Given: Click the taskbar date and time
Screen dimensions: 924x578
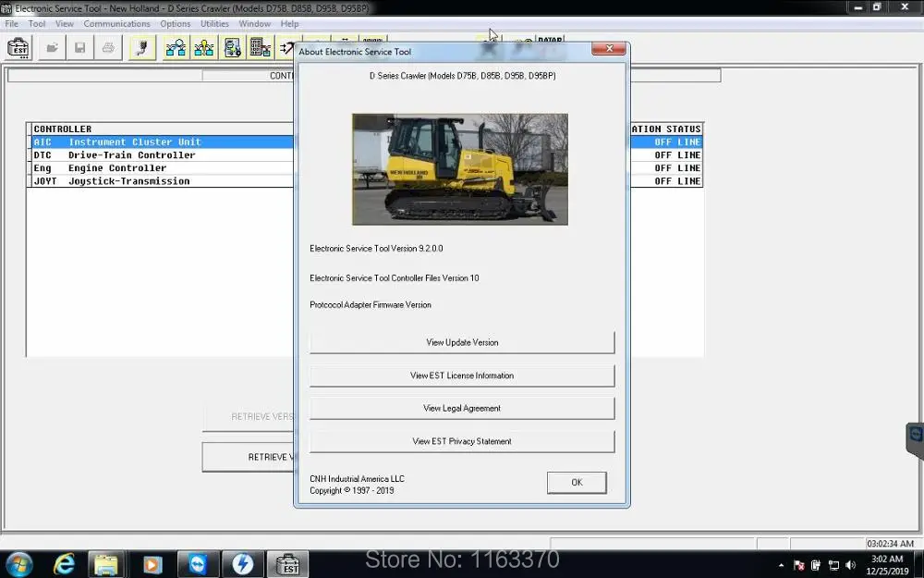Looking at the screenshot, I should click(887, 564).
